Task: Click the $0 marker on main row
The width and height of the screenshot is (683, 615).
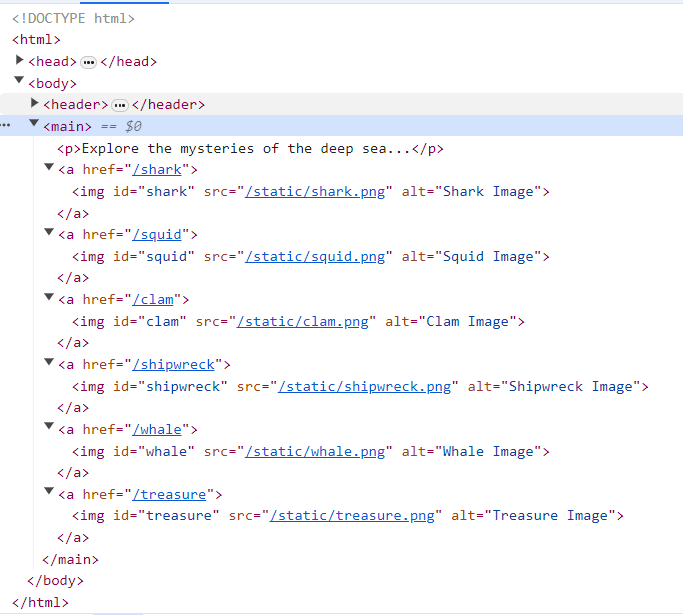Action: [x=133, y=126]
